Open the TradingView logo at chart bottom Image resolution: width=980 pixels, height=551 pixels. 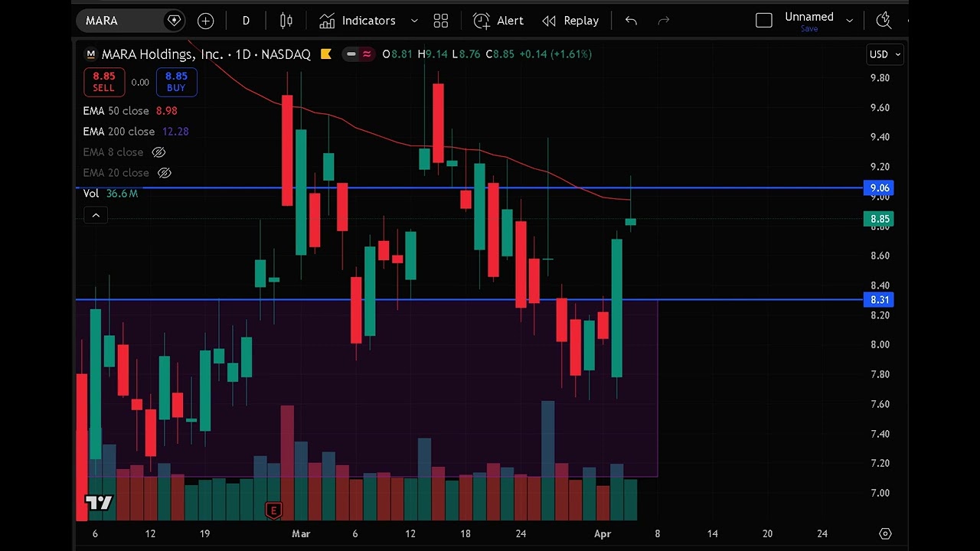tap(99, 503)
